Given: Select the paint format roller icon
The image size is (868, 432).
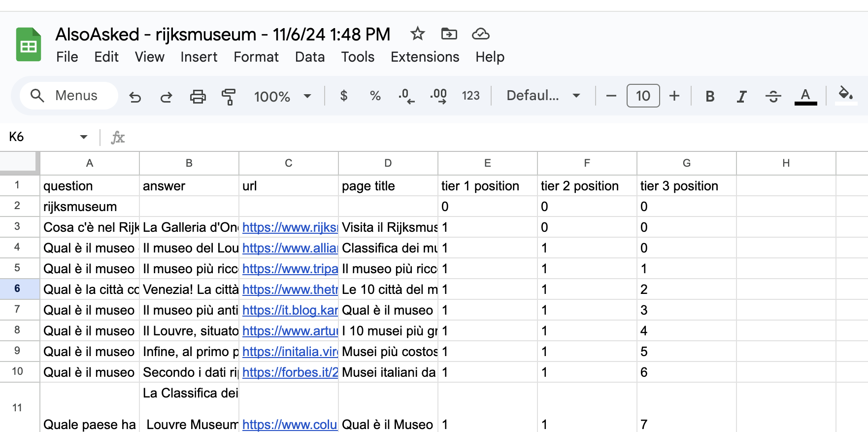Looking at the screenshot, I should 229,97.
